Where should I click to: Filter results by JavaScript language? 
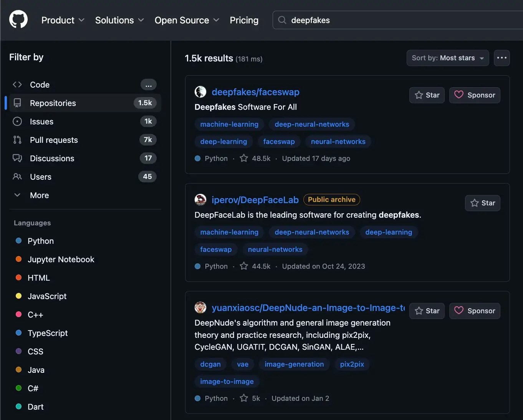coord(46,296)
